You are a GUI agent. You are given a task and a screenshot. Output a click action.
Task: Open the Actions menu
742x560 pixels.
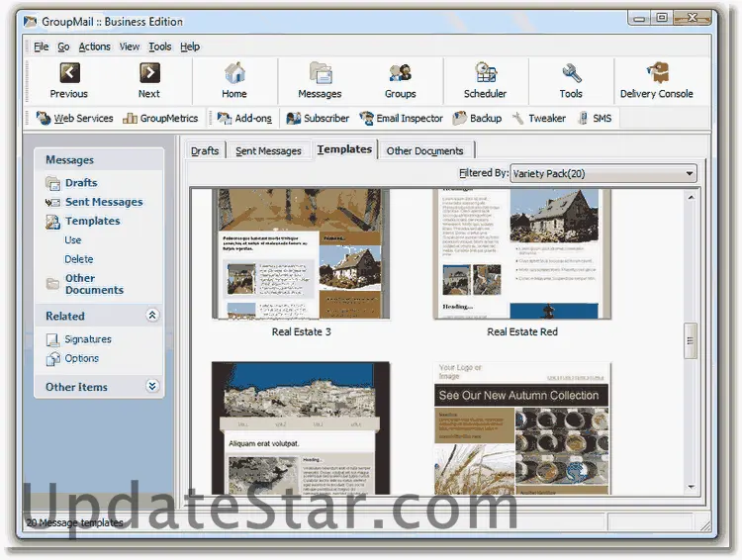pyautogui.click(x=95, y=47)
